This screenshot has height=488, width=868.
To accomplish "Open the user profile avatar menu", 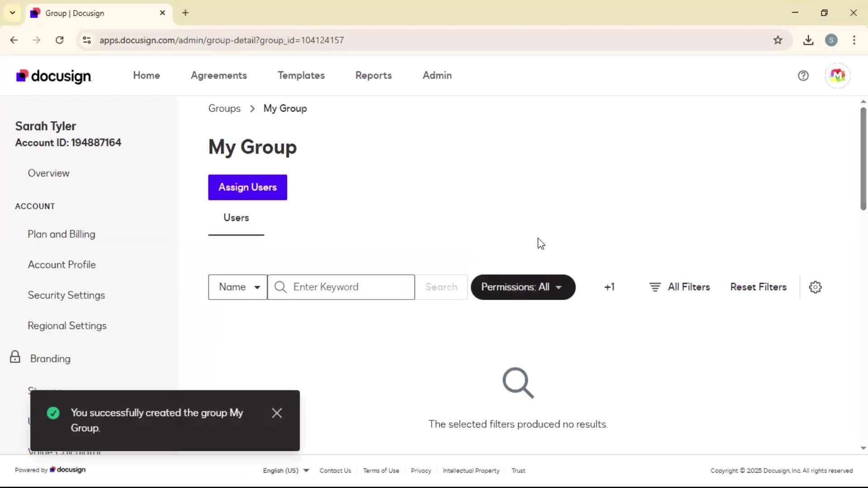I will click(x=837, y=75).
